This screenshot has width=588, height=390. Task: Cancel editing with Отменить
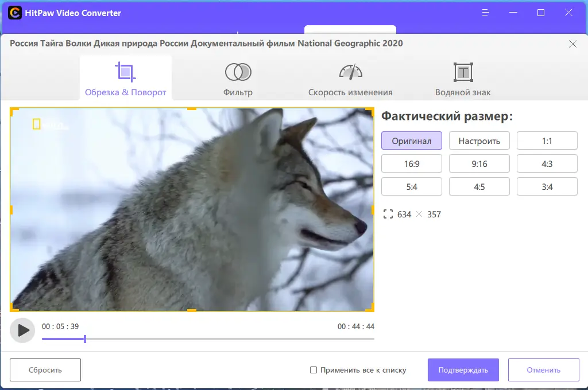(x=543, y=370)
